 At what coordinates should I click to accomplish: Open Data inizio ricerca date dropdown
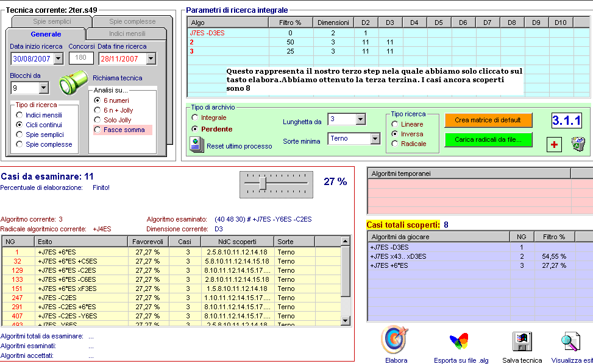tap(59, 58)
